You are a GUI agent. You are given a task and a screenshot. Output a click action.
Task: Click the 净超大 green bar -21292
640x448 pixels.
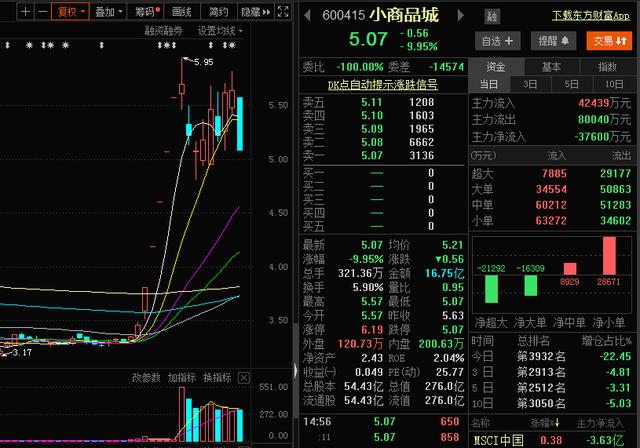click(491, 289)
